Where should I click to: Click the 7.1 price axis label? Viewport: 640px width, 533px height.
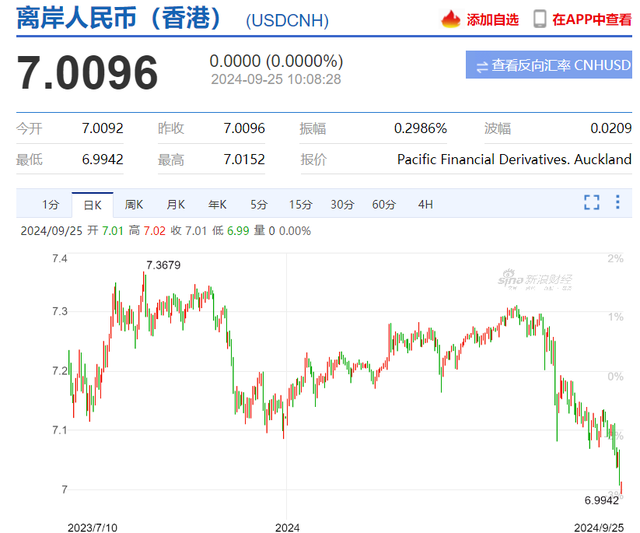point(60,430)
